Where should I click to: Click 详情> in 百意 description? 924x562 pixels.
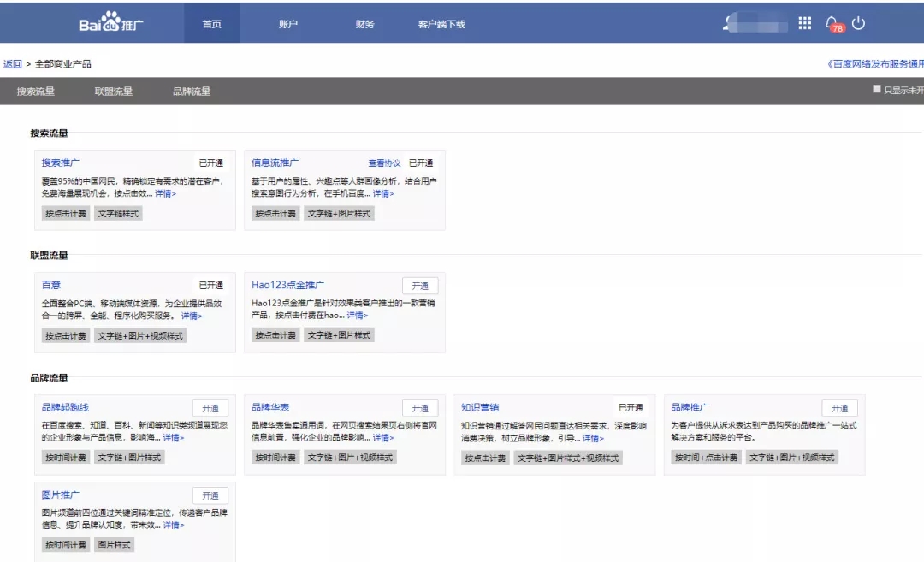click(192, 316)
